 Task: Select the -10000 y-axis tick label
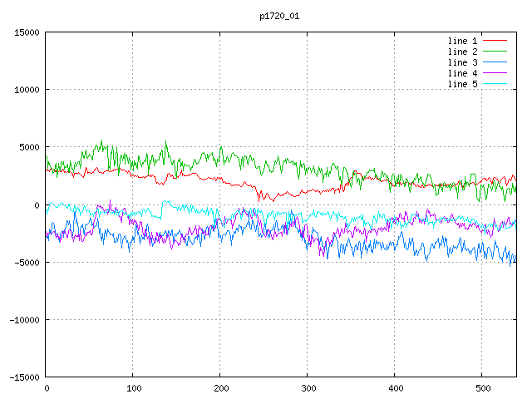click(x=24, y=319)
